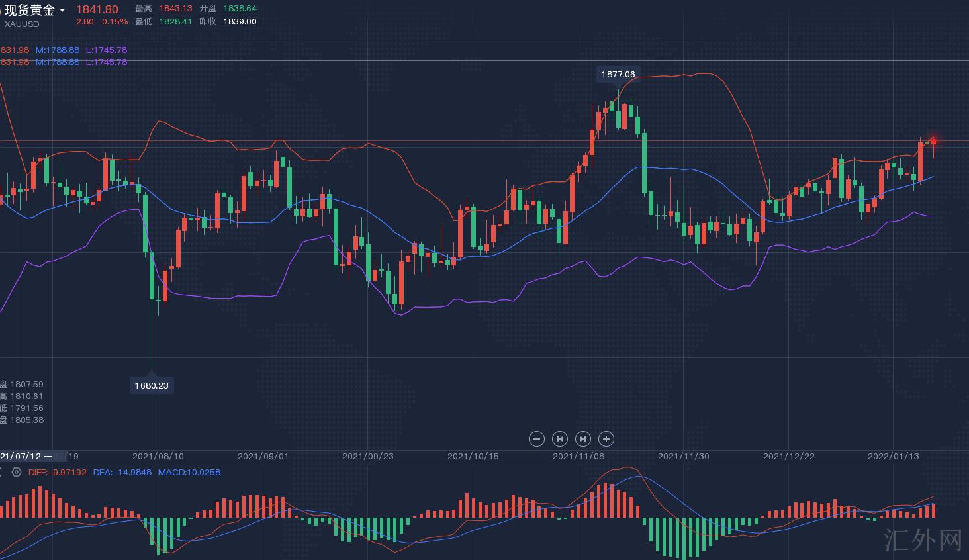The height and width of the screenshot is (560, 969).
Task: Click the 2021/11/08 date on time axis
Action: coord(578,456)
